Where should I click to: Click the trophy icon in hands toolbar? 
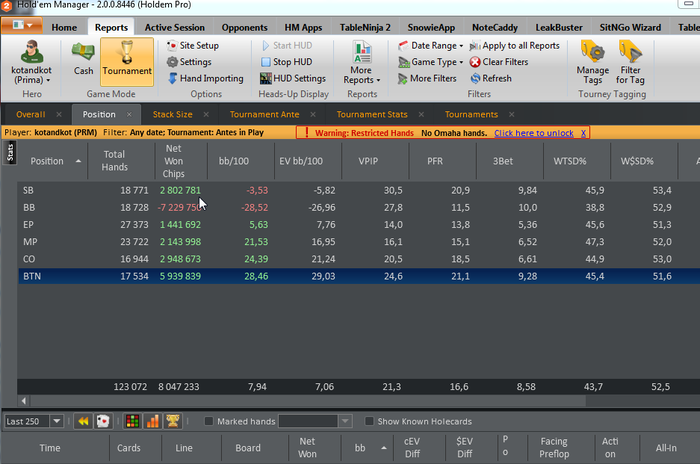[173, 421]
